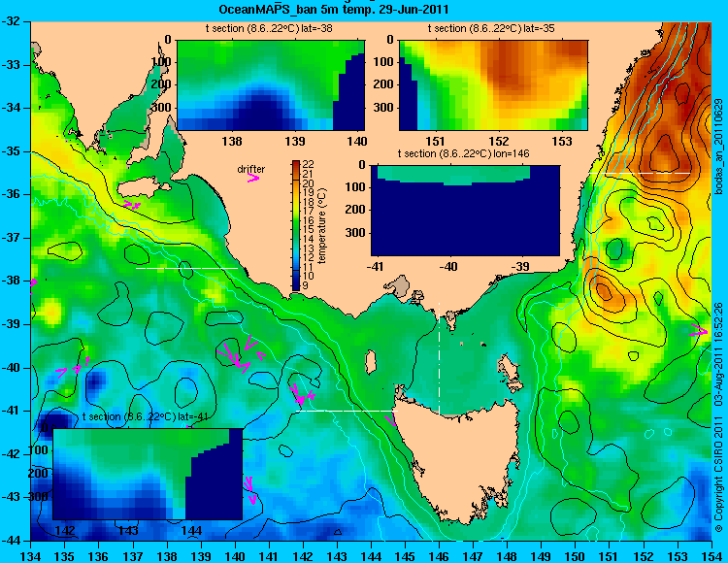Click the 'drifter' legend label
The width and height of the screenshot is (728, 563).
pyautogui.click(x=251, y=170)
